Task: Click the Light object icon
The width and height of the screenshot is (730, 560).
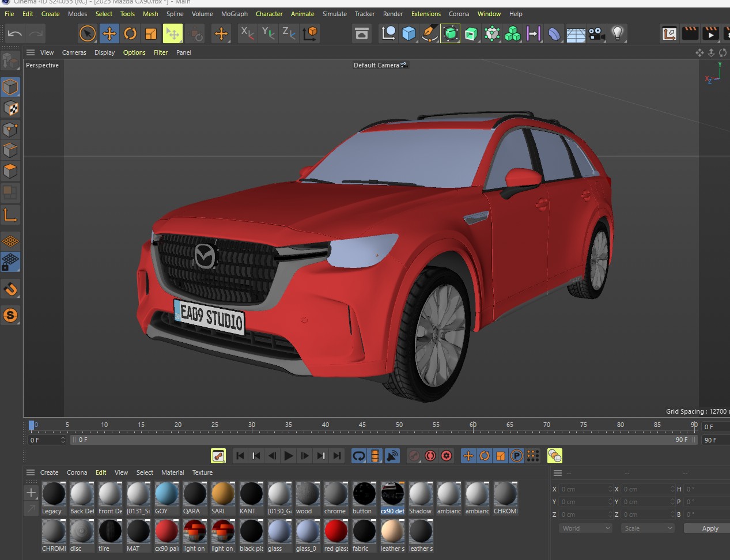Action: click(618, 33)
